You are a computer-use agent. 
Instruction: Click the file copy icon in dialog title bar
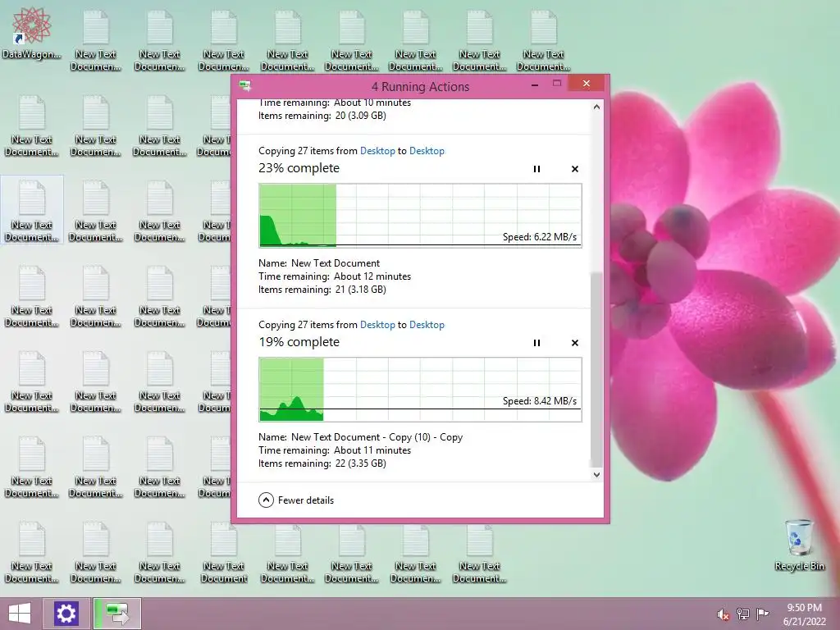pyautogui.click(x=245, y=85)
